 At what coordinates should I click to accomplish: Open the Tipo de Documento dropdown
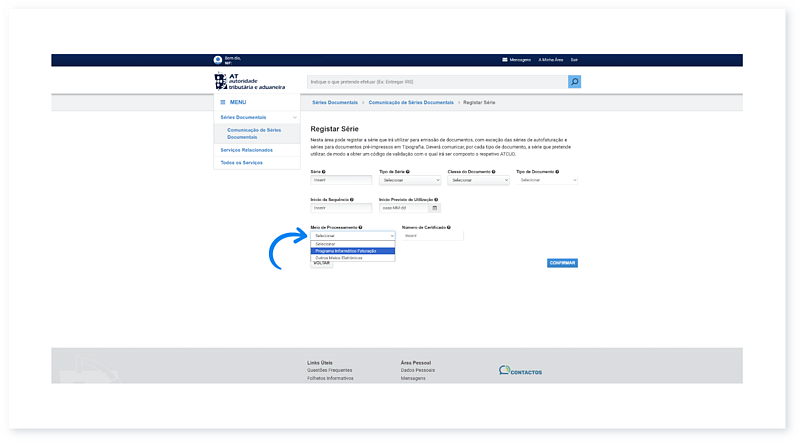click(546, 180)
